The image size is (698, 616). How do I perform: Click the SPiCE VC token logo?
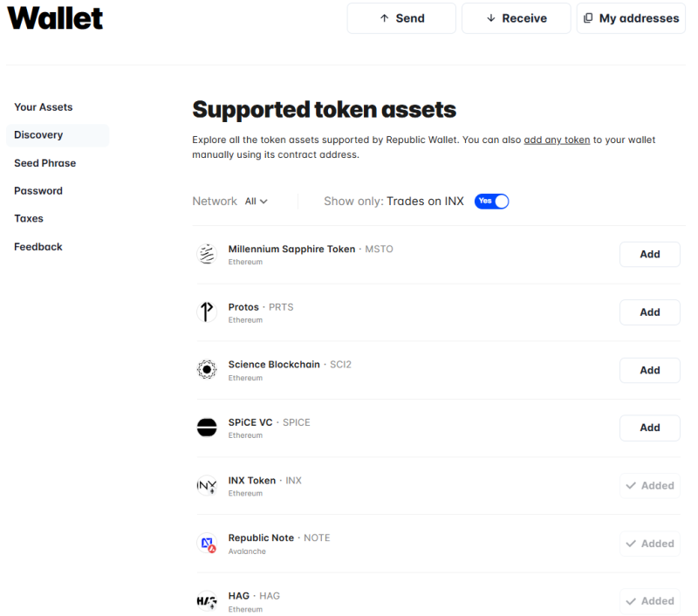point(207,428)
